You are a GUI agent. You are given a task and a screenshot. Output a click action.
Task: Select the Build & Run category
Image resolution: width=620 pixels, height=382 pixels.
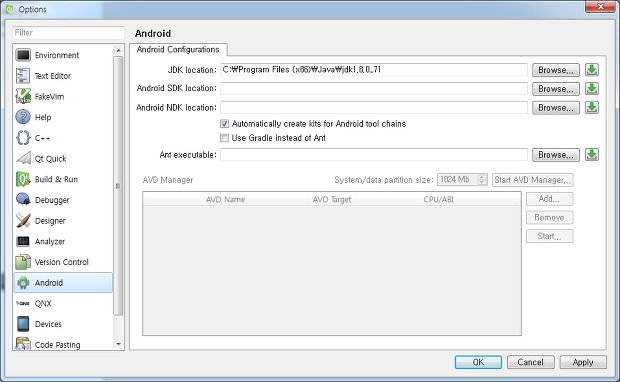click(63, 179)
